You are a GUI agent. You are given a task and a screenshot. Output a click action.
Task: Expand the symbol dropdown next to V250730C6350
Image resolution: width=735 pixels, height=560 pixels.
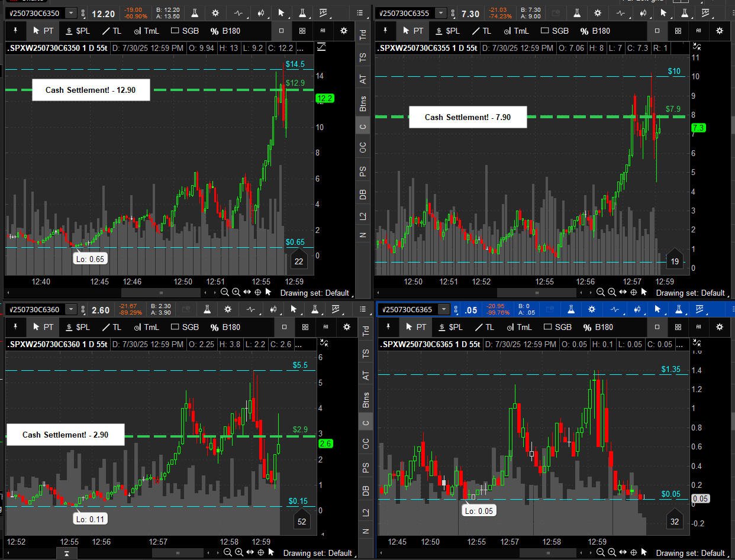point(71,13)
